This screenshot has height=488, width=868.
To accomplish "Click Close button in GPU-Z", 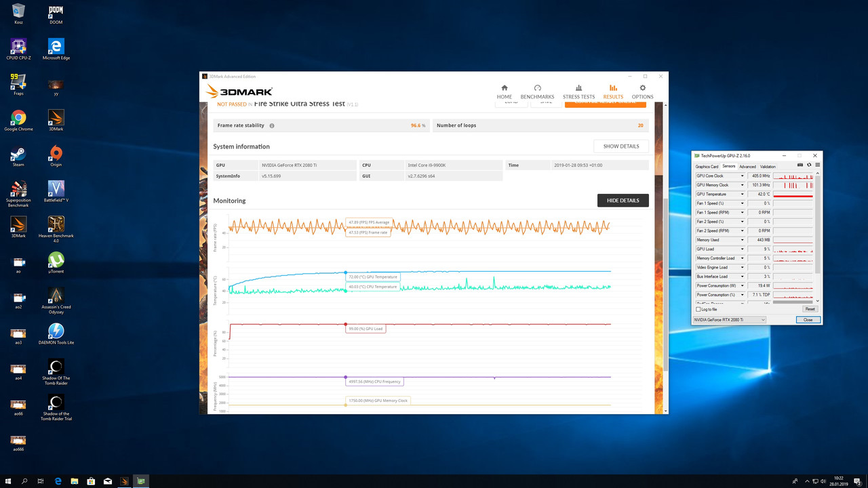I will [808, 320].
